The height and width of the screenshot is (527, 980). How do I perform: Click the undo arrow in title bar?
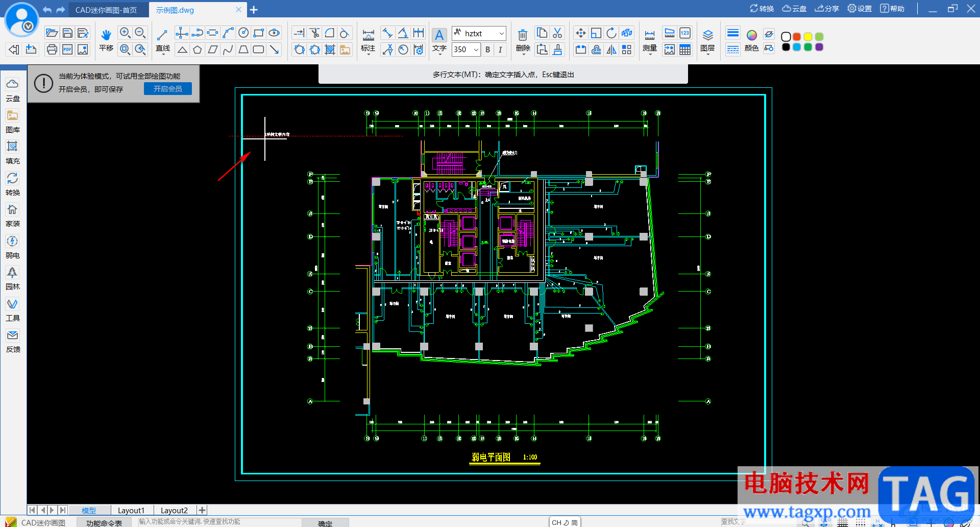pos(47,10)
